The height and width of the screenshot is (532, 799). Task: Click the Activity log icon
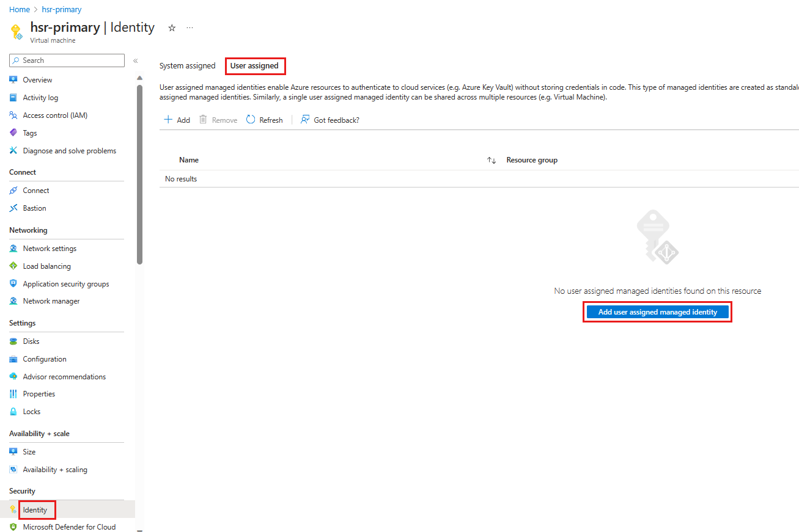click(13, 98)
